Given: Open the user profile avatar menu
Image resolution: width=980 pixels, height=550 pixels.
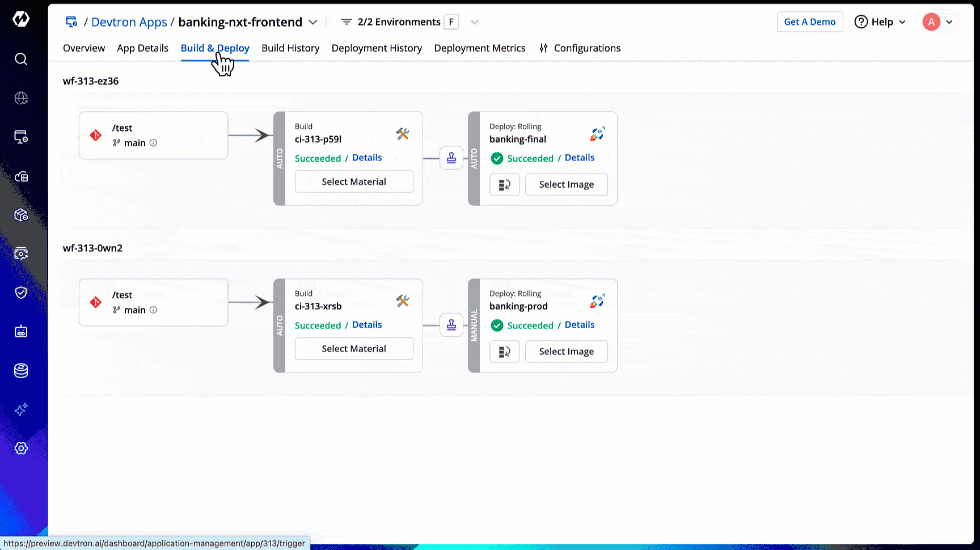Looking at the screenshot, I should point(937,22).
